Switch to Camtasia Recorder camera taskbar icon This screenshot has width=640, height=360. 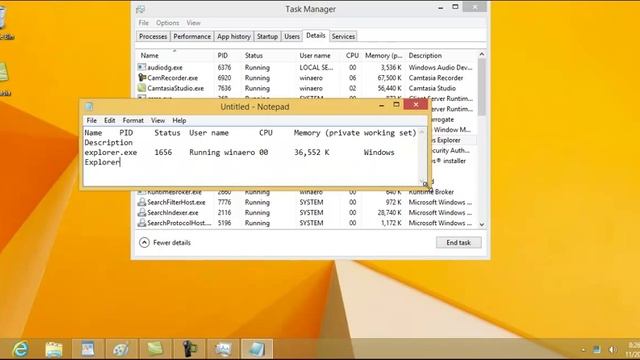[x=189, y=349]
